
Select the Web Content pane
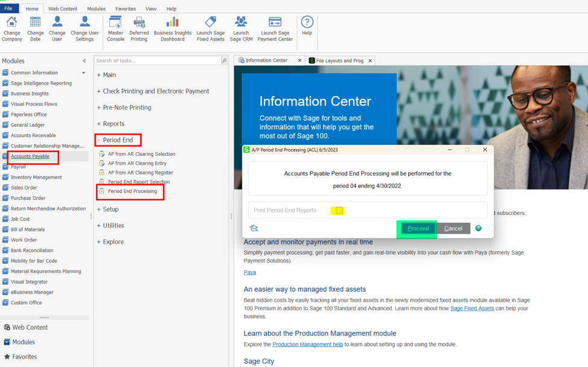point(26,327)
